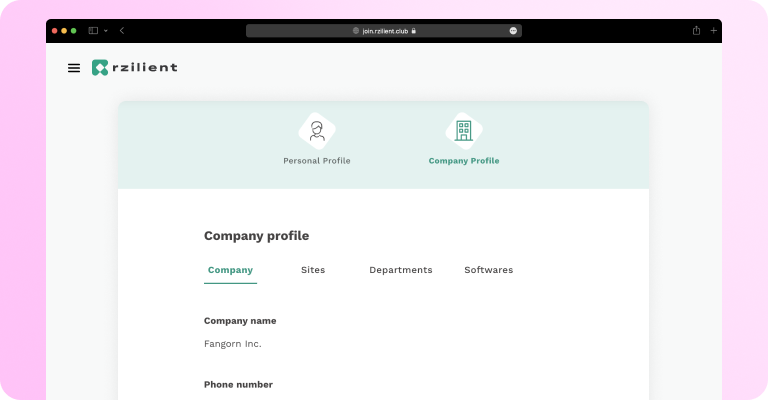The image size is (768, 400).
Task: Click the rzilient logo
Action: [x=135, y=68]
